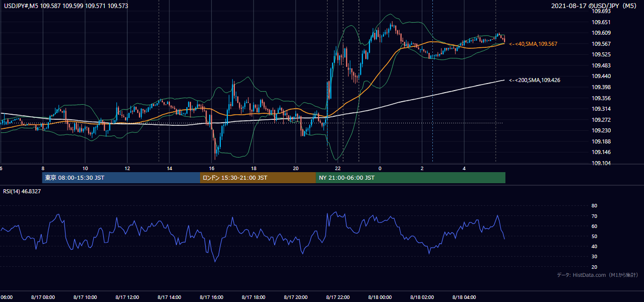Click hour label 22 on price chart time axis

pos(338,169)
